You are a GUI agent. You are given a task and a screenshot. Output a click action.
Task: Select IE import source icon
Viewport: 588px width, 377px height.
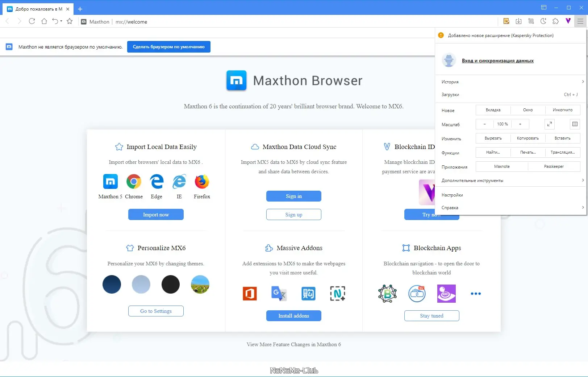179,182
